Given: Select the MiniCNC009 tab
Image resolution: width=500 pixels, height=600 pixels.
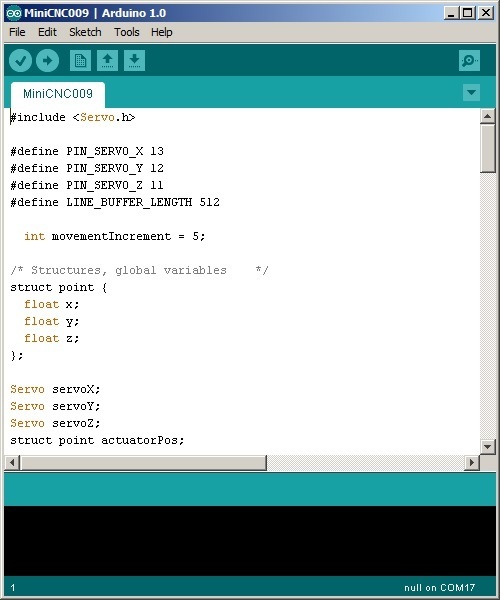Looking at the screenshot, I should (x=58, y=94).
